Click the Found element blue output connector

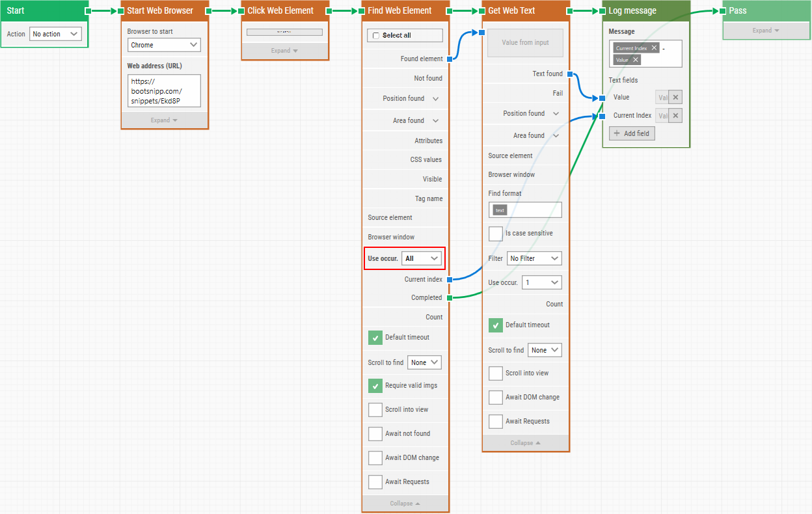click(449, 59)
